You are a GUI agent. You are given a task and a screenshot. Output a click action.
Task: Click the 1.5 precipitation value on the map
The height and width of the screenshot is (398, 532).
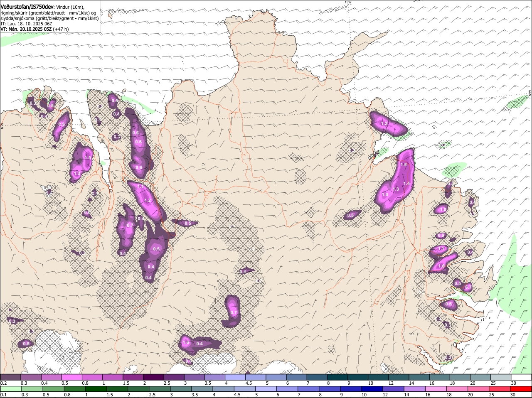pyautogui.click(x=88, y=157)
